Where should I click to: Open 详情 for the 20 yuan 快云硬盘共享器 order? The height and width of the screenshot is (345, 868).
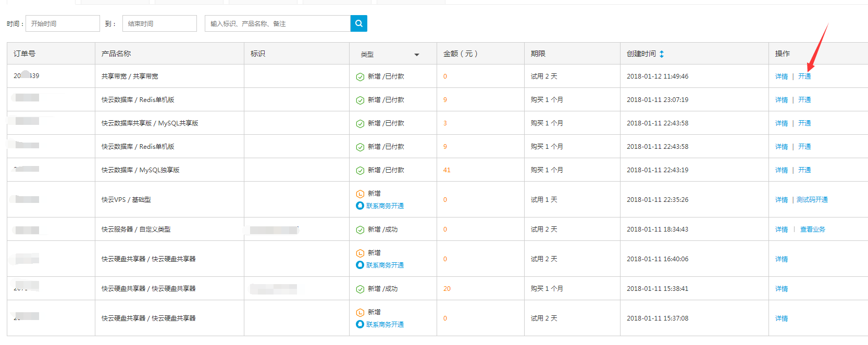pyautogui.click(x=781, y=289)
